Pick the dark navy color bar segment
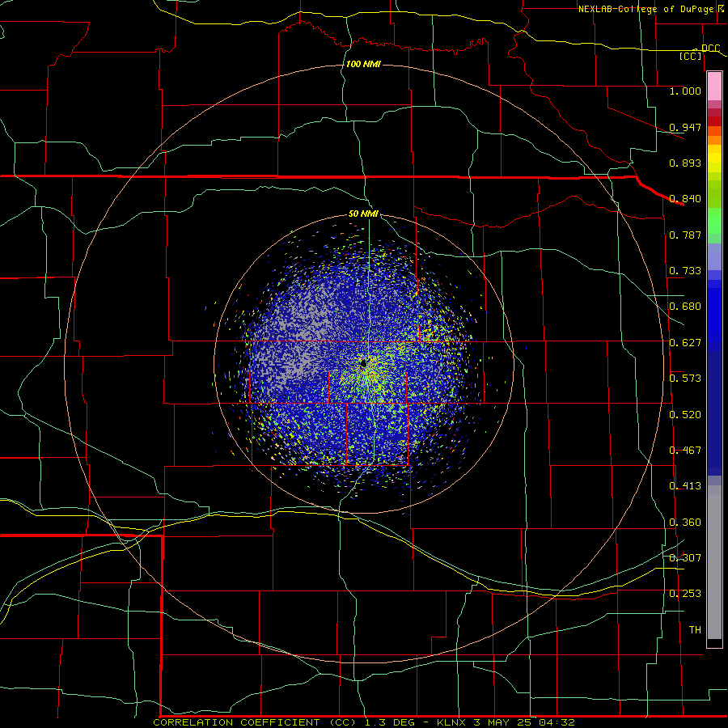Viewport: 728px width, 728px height. click(714, 413)
